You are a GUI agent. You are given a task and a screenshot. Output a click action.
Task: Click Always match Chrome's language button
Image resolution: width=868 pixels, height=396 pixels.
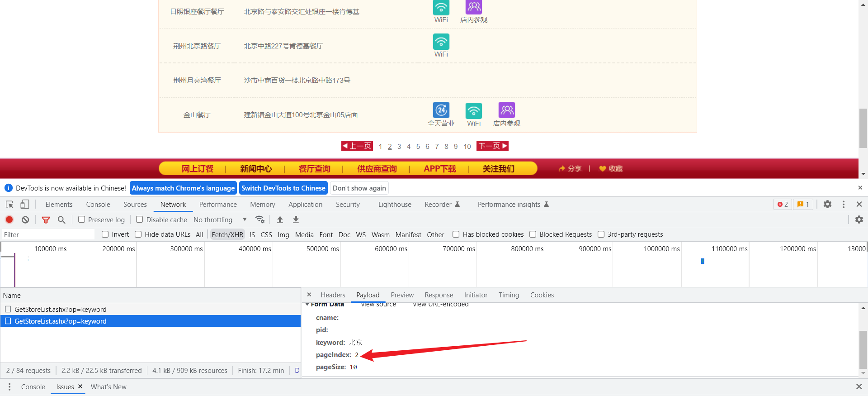pyautogui.click(x=183, y=188)
